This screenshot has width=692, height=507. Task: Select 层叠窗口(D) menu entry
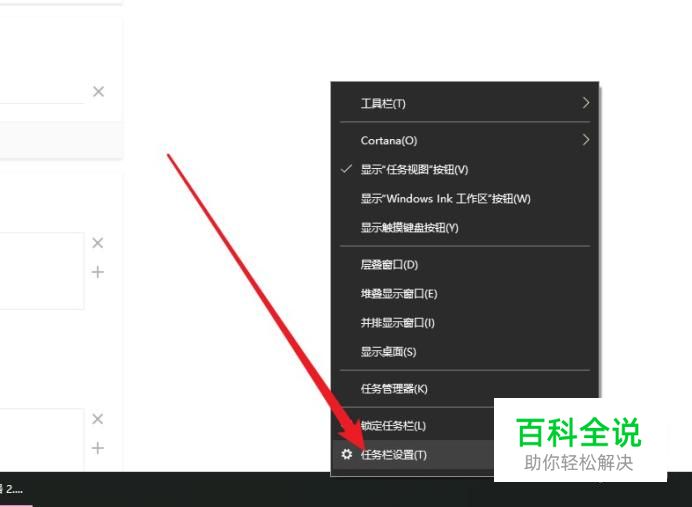pyautogui.click(x=464, y=265)
